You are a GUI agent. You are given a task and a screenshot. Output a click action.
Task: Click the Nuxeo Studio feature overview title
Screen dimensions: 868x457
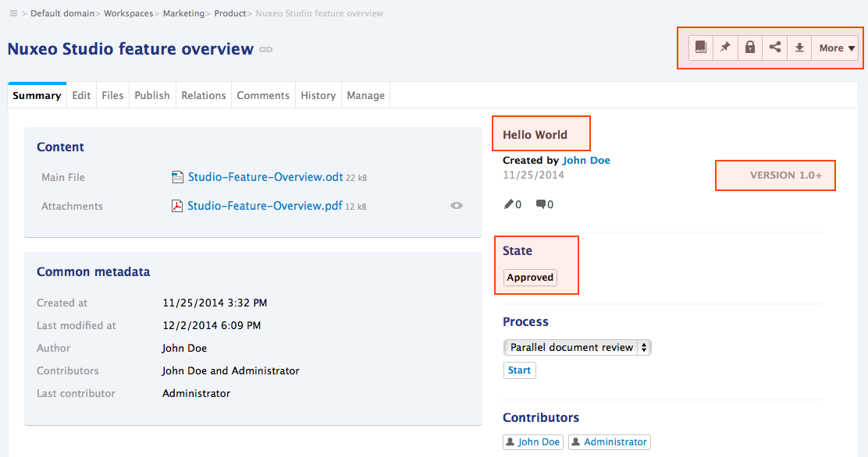(x=130, y=49)
